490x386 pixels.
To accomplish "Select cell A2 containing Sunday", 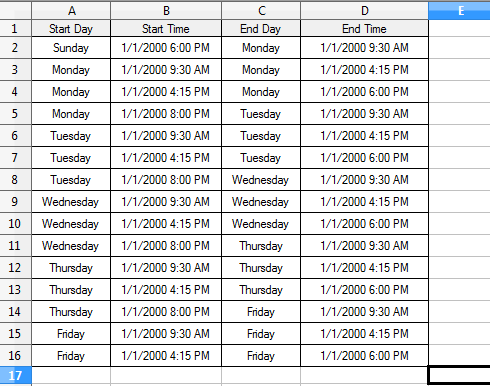I will click(71, 48).
